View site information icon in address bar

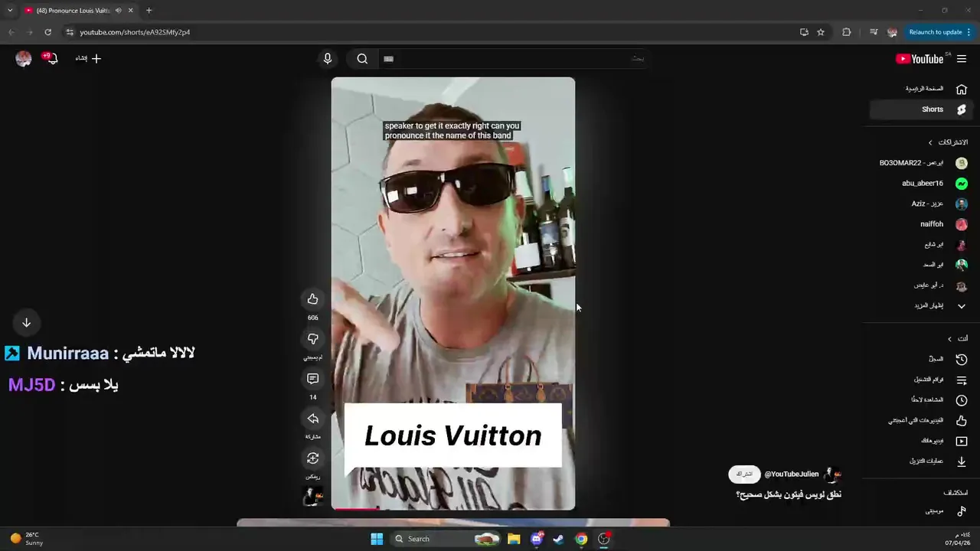coord(70,32)
